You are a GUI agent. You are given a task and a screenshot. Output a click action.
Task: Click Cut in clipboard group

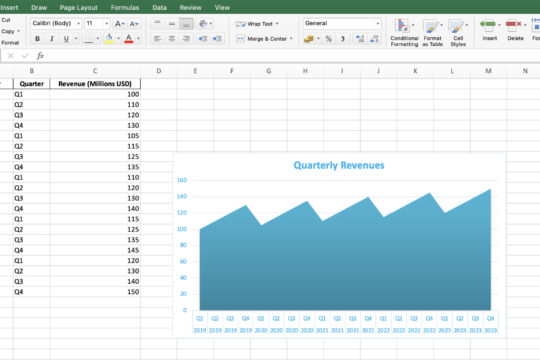[6, 20]
